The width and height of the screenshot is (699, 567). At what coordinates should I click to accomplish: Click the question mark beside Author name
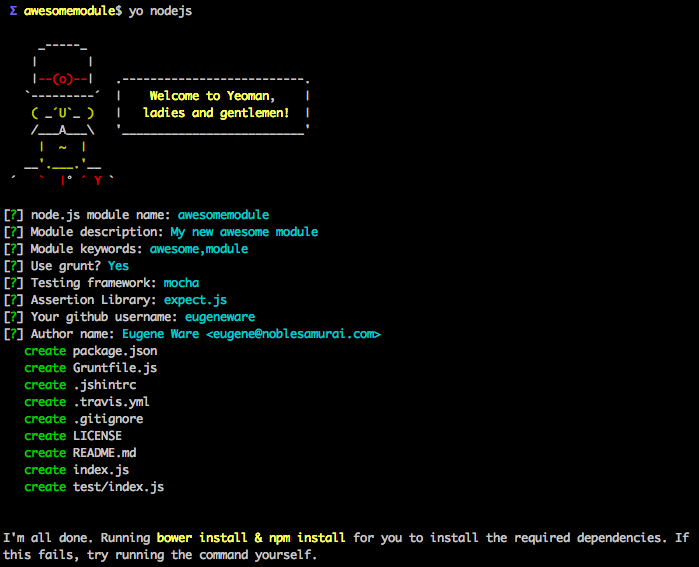tap(11, 334)
